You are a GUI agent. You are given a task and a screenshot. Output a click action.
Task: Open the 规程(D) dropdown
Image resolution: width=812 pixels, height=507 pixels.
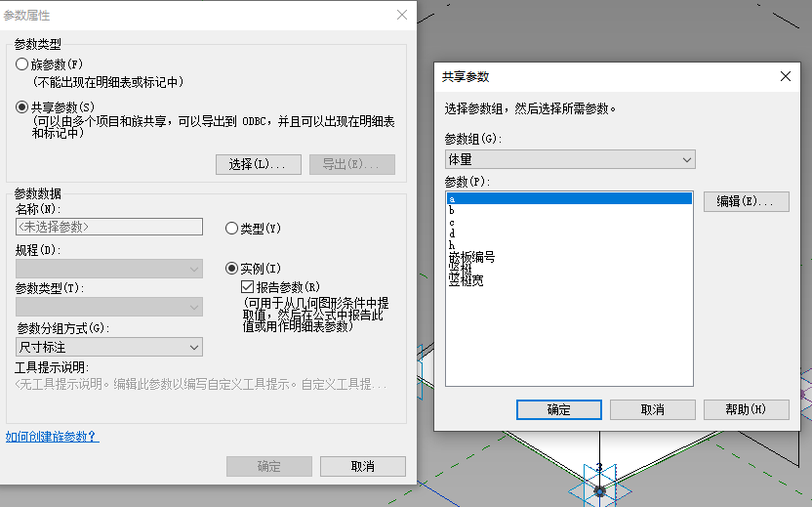click(x=109, y=269)
